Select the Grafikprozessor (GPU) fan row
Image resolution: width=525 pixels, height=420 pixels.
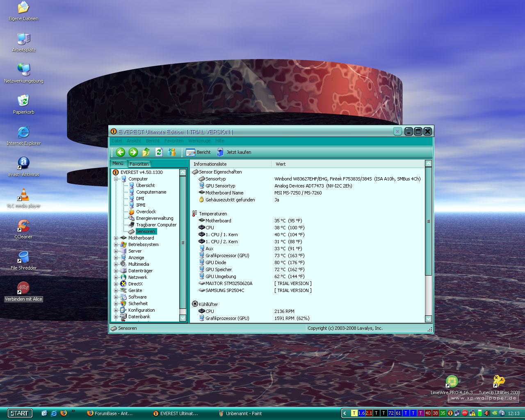[308, 318]
